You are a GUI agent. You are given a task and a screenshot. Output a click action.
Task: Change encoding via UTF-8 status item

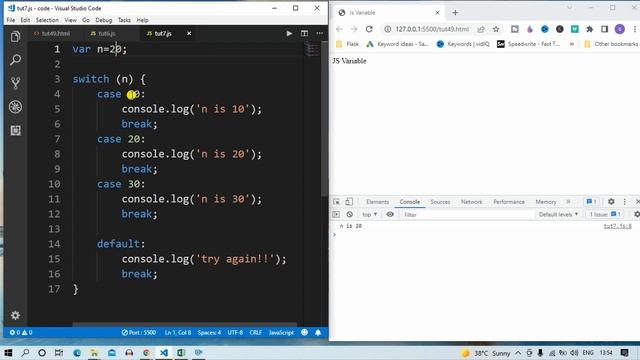click(235, 333)
